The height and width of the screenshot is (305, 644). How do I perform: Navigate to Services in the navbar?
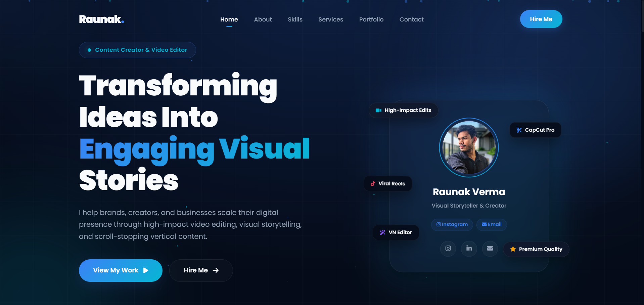click(x=331, y=19)
